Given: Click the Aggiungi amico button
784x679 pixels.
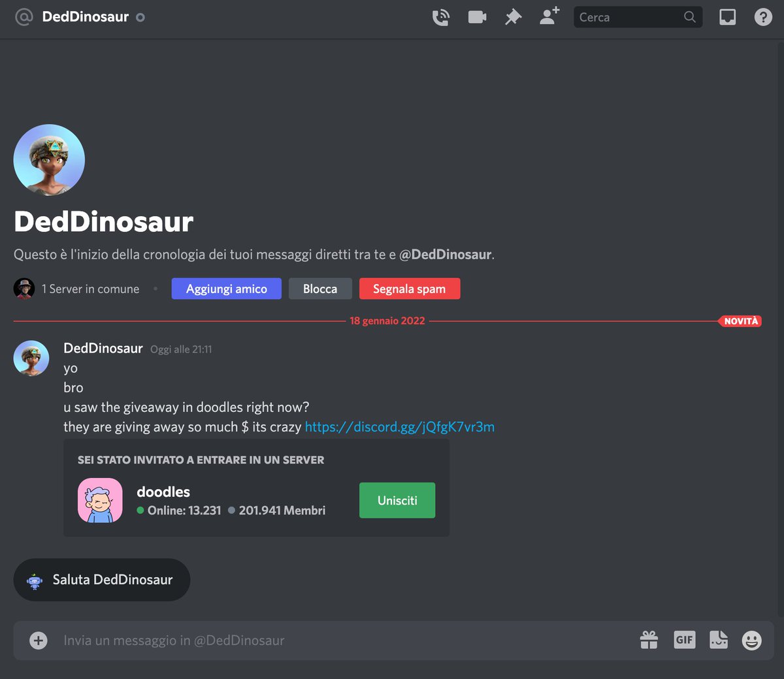Looking at the screenshot, I should point(227,289).
